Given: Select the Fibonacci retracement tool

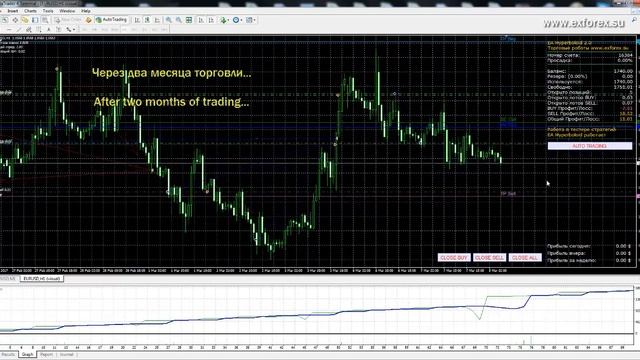Looking at the screenshot, I should (39, 30).
